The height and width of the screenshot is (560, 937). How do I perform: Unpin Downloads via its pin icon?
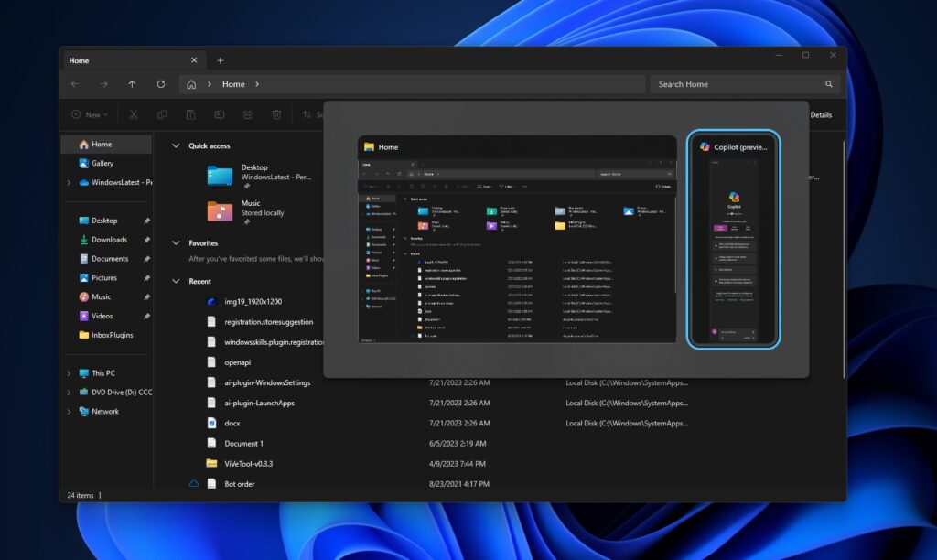[145, 240]
